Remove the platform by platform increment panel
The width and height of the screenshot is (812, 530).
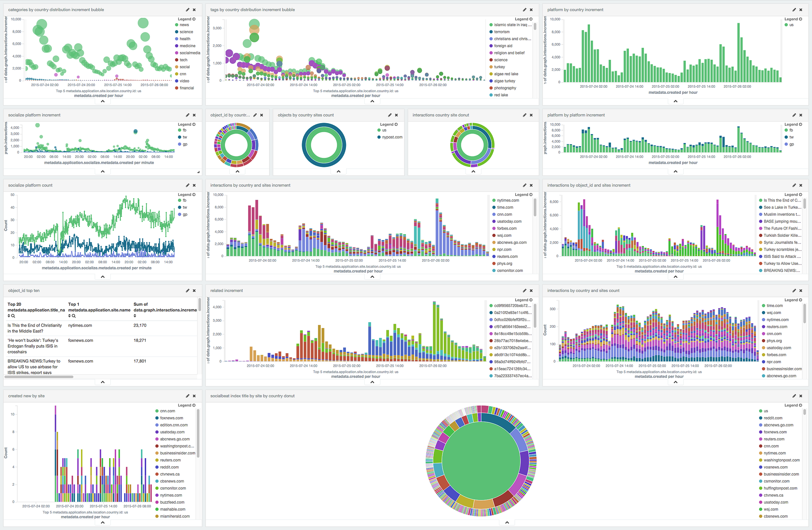coord(801,115)
